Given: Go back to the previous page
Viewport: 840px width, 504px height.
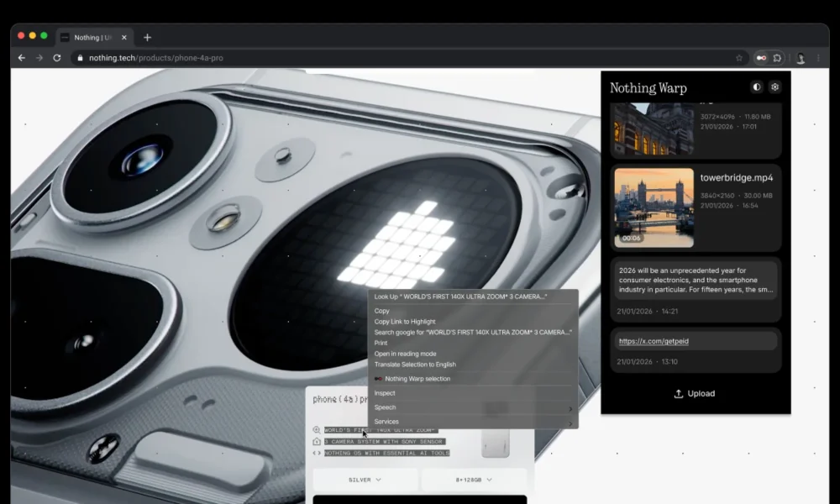Looking at the screenshot, I should (x=22, y=58).
